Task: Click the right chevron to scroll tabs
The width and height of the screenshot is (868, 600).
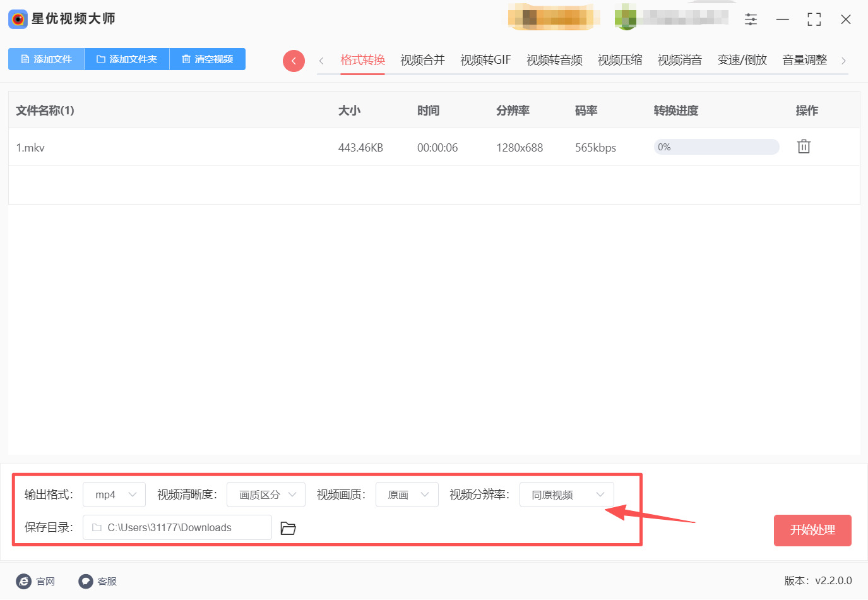Action: click(844, 60)
